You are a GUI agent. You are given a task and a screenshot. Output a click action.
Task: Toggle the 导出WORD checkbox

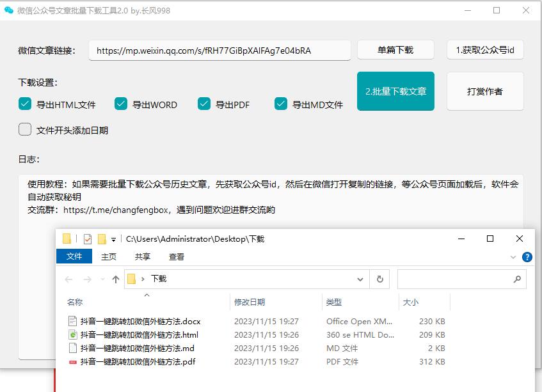[x=121, y=104]
